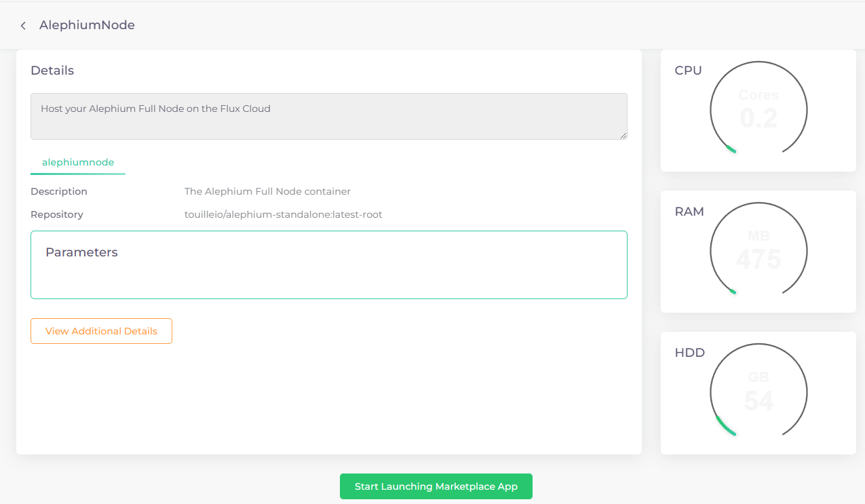
Task: Click the AlephiumNode page title
Action: pyautogui.click(x=87, y=25)
